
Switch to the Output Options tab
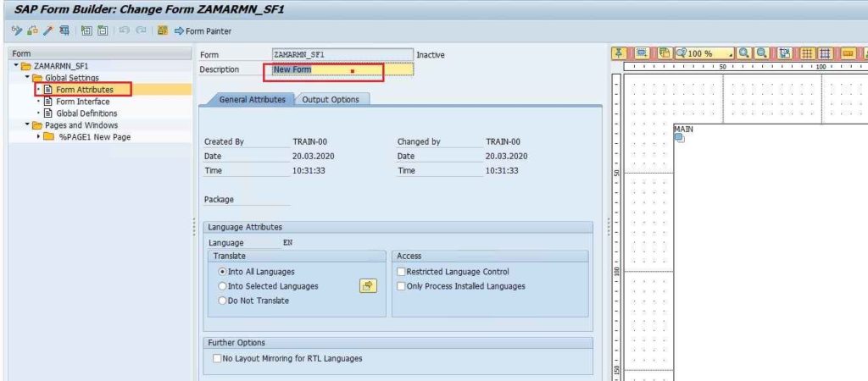[x=331, y=100]
